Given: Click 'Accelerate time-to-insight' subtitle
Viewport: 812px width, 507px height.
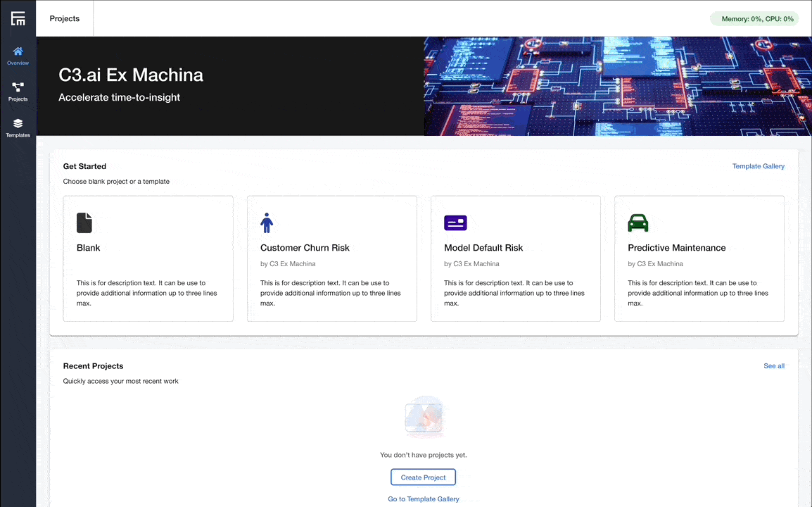Looking at the screenshot, I should pos(120,97).
